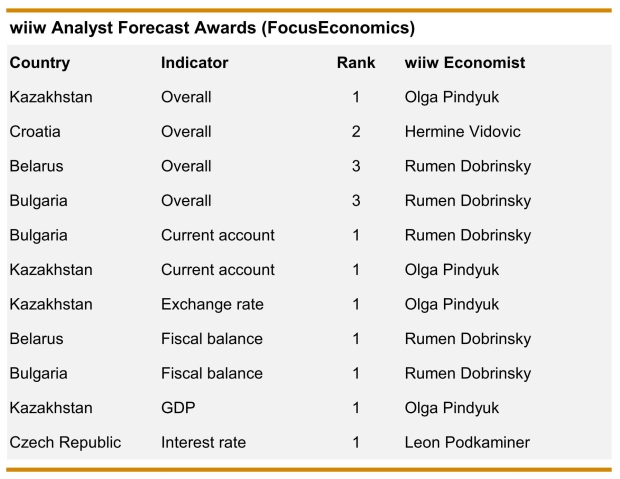Image resolution: width=620 pixels, height=479 pixels.
Task: Click Current account indicator for Bulgaria
Action: pyautogui.click(x=218, y=235)
